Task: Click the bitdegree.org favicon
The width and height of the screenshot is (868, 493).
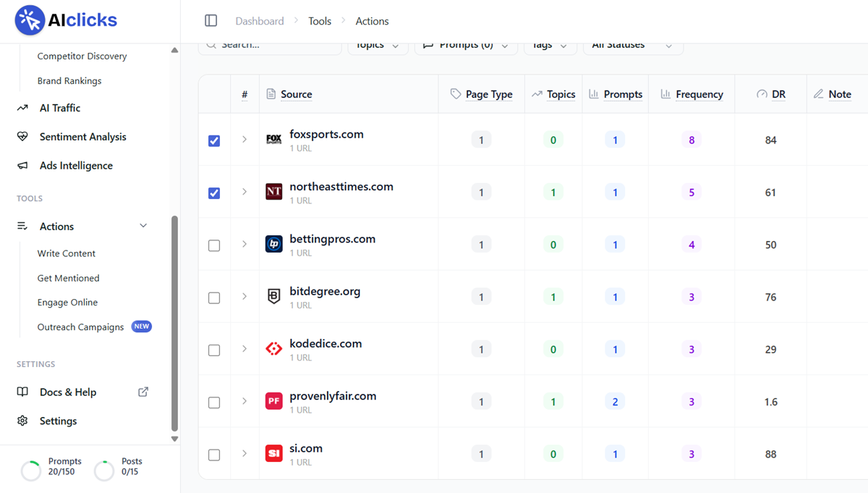Action: [274, 297]
